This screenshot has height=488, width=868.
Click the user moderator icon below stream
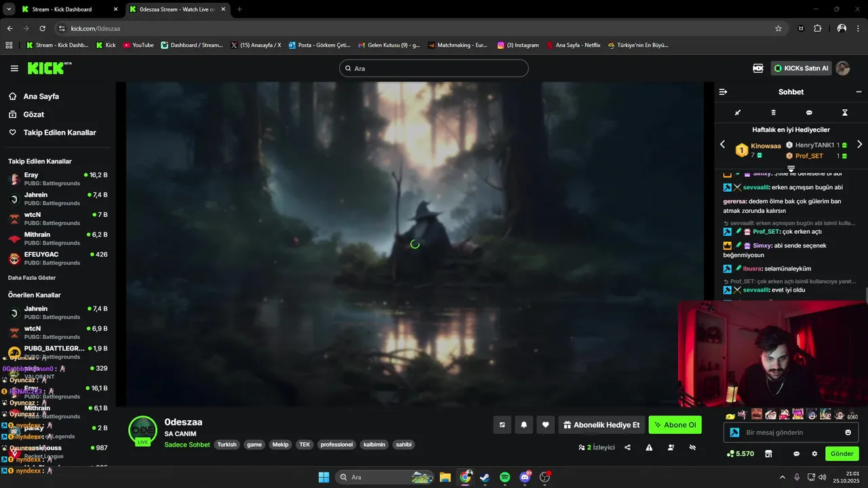pyautogui.click(x=671, y=447)
